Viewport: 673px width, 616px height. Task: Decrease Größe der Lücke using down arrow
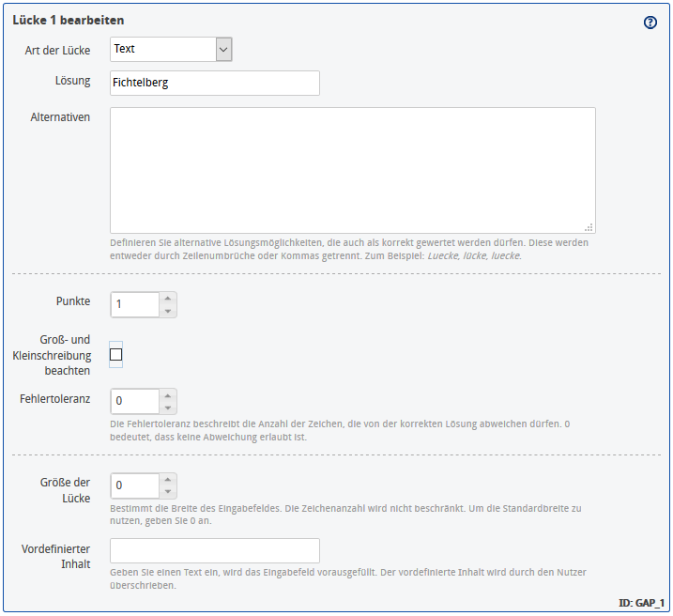click(x=168, y=492)
